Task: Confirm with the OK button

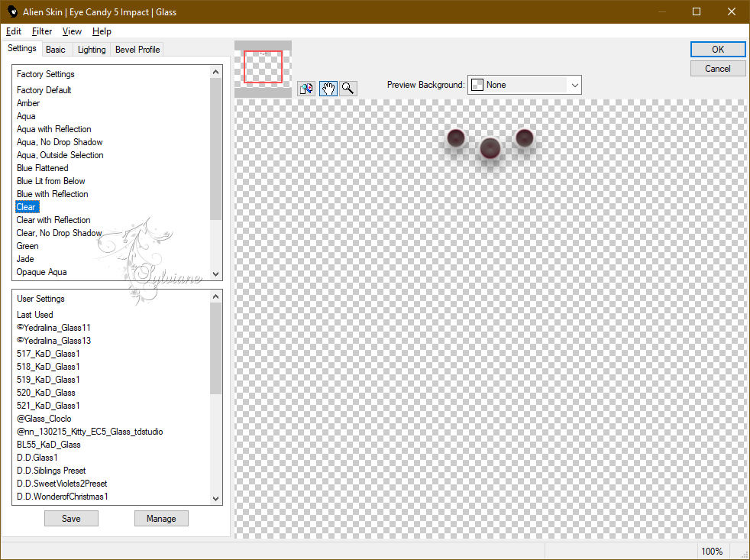Action: (717, 50)
